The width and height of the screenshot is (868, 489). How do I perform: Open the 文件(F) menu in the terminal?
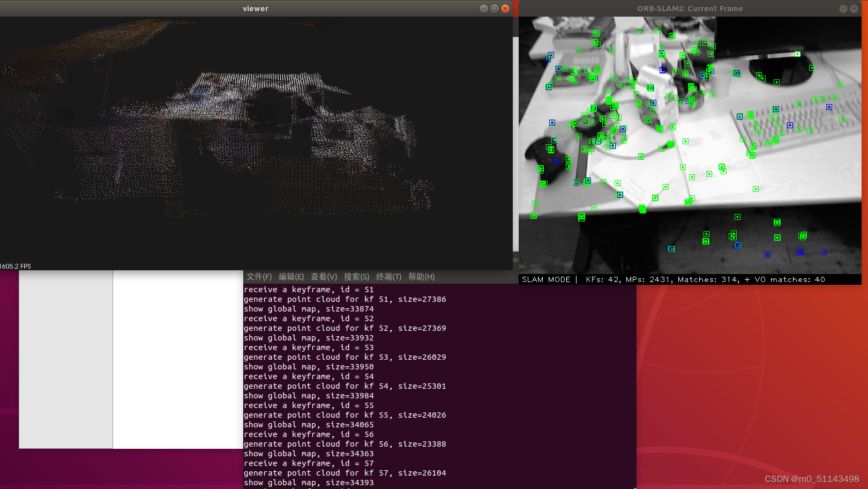coord(259,277)
